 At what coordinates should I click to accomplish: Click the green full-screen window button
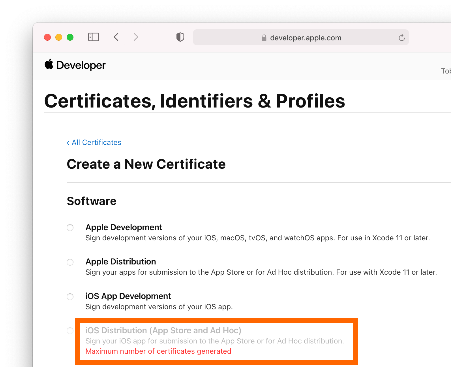pyautogui.click(x=70, y=37)
